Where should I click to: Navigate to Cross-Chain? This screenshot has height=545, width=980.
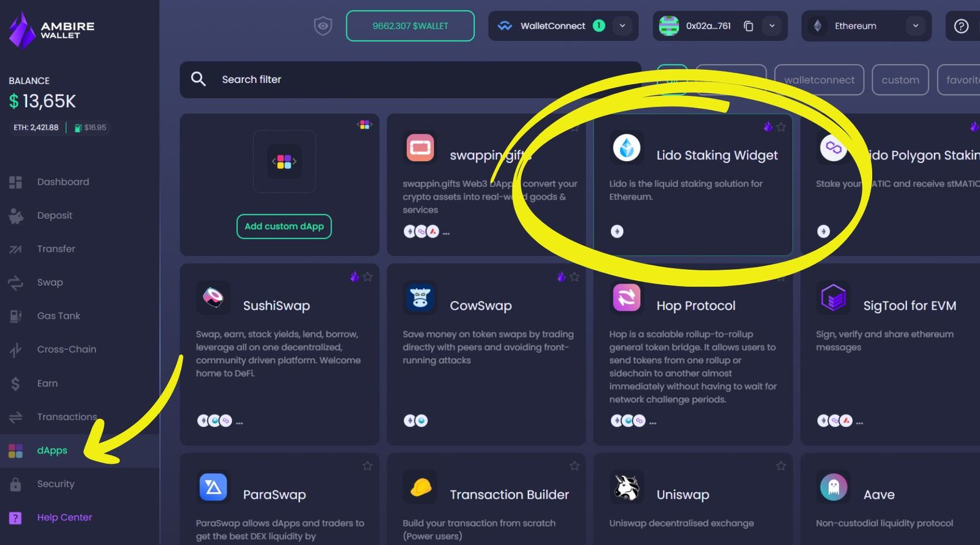click(66, 349)
